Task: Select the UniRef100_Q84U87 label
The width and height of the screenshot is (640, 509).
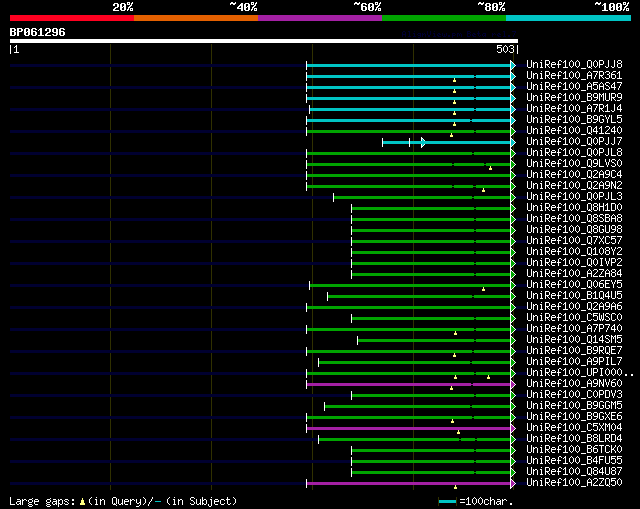Action: 574,472
